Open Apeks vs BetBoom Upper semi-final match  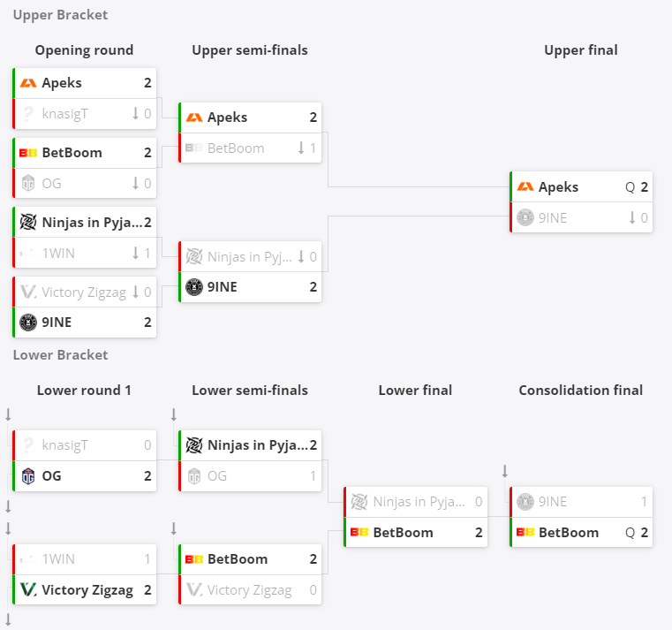coord(250,133)
